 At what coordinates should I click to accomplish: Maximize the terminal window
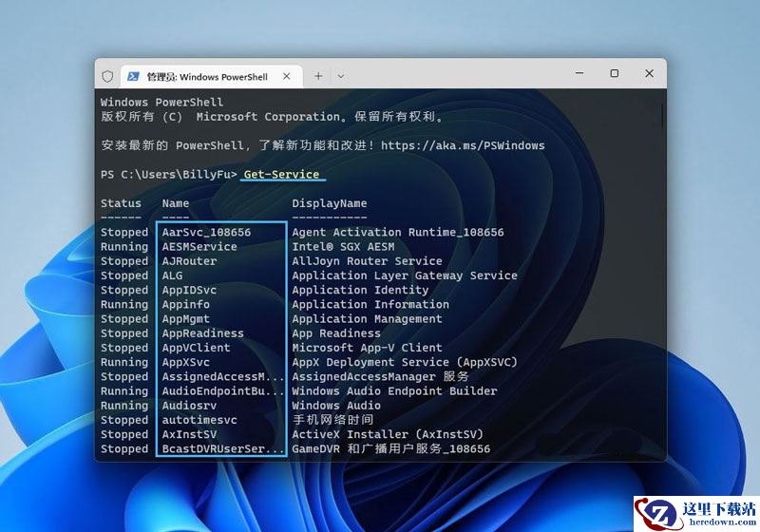click(x=614, y=73)
